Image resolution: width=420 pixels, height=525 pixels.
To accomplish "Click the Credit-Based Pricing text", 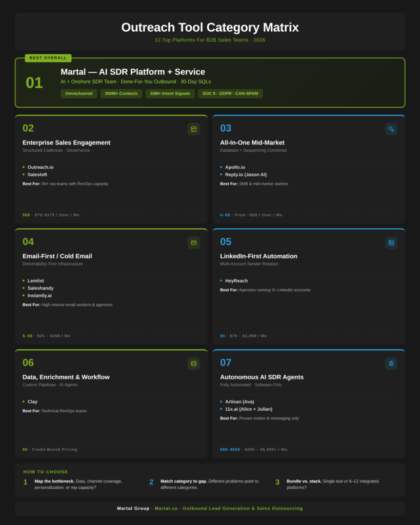I will point(54,449).
